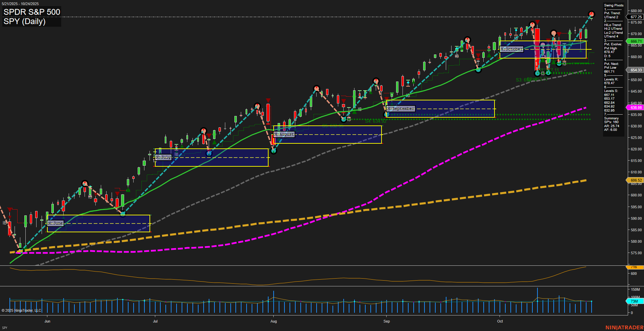Screen dimensions: 644x331
Task: Select the magenta 638.08 price marker
Action: click(x=636, y=107)
